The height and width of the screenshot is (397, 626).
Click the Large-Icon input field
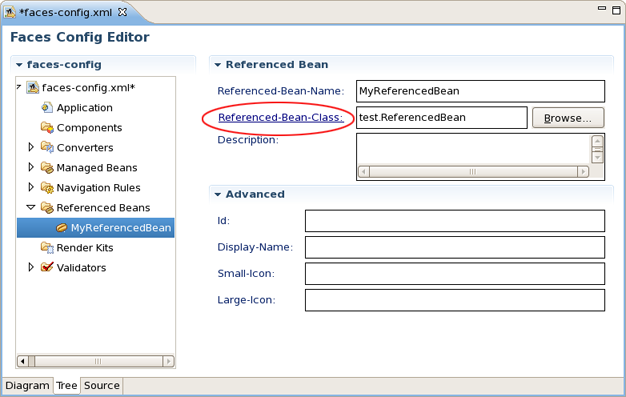(x=455, y=300)
